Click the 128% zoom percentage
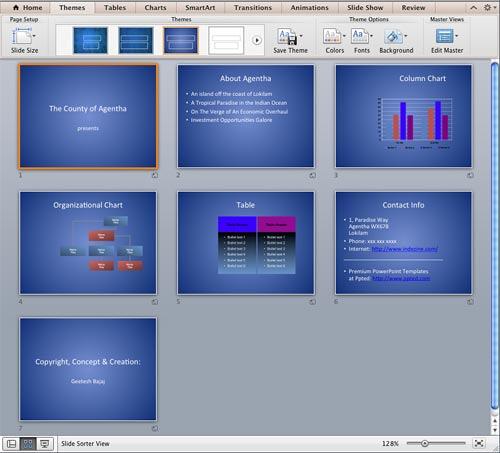Image resolution: width=500 pixels, height=453 pixels. 390,444
